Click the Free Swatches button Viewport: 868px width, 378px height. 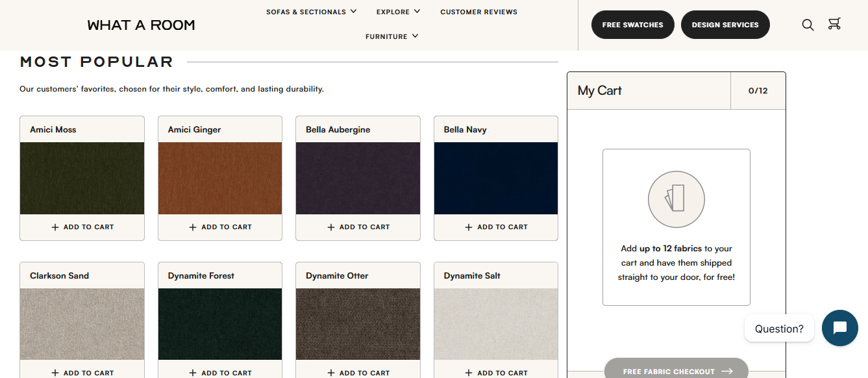point(633,25)
